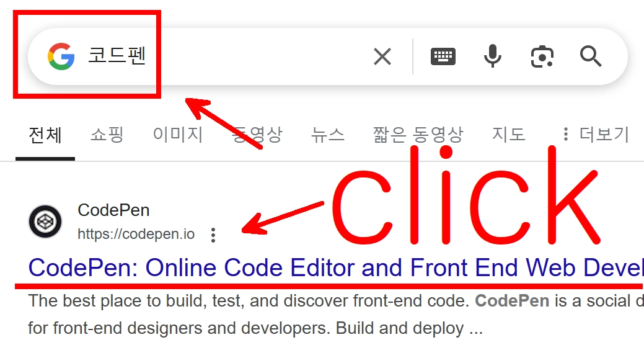Viewport: 644px width, 363px height.
Task: Click the CodePen site name
Action: point(113,210)
